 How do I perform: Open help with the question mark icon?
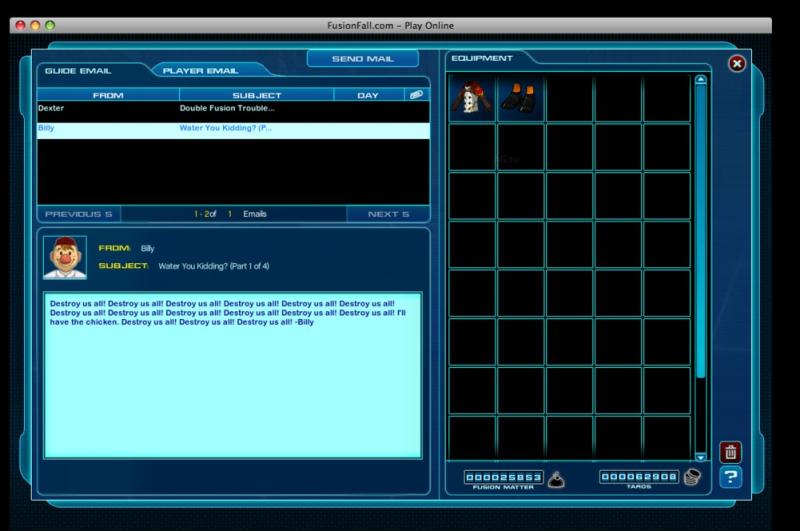click(731, 477)
